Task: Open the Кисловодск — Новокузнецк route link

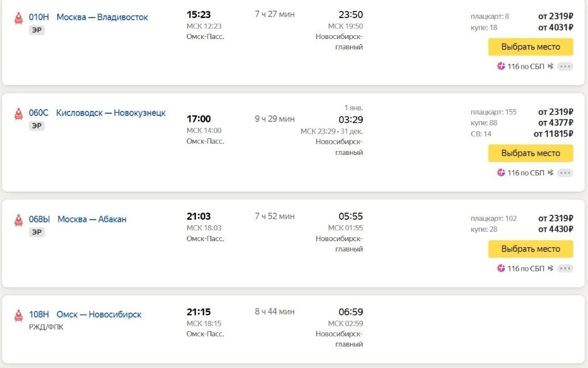Action: click(110, 113)
